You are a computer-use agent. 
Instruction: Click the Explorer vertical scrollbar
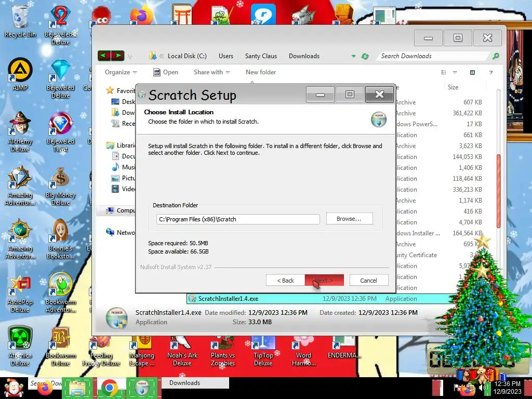point(498,191)
